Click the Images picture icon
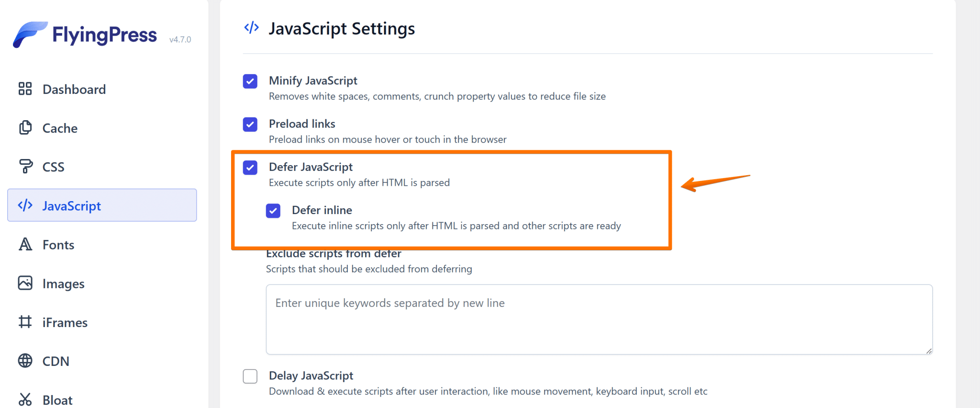980x408 pixels. (25, 283)
